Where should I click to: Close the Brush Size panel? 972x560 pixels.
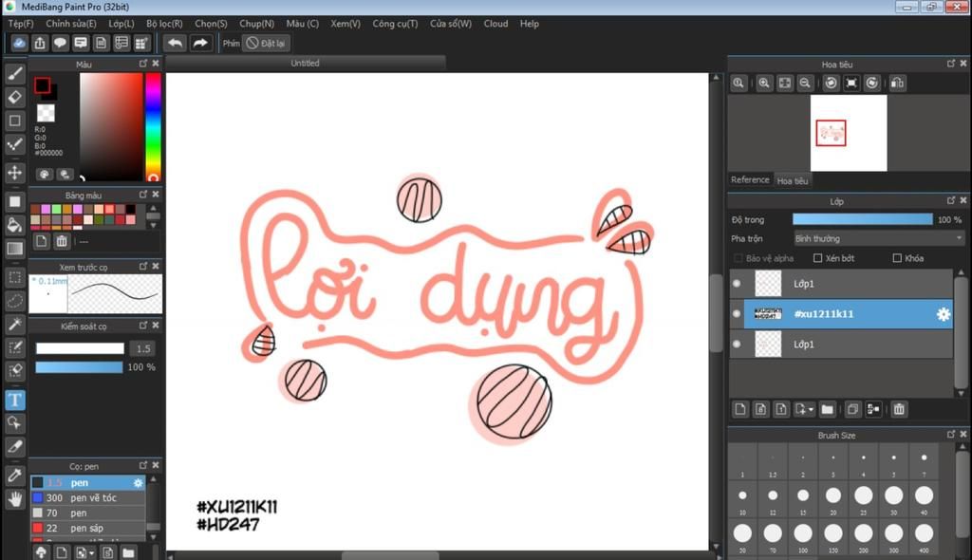point(963,435)
